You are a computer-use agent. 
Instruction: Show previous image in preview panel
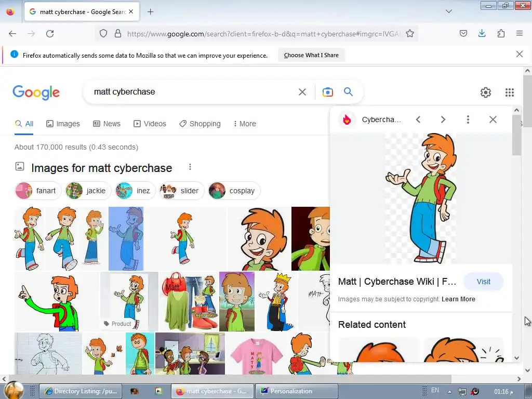click(418, 119)
